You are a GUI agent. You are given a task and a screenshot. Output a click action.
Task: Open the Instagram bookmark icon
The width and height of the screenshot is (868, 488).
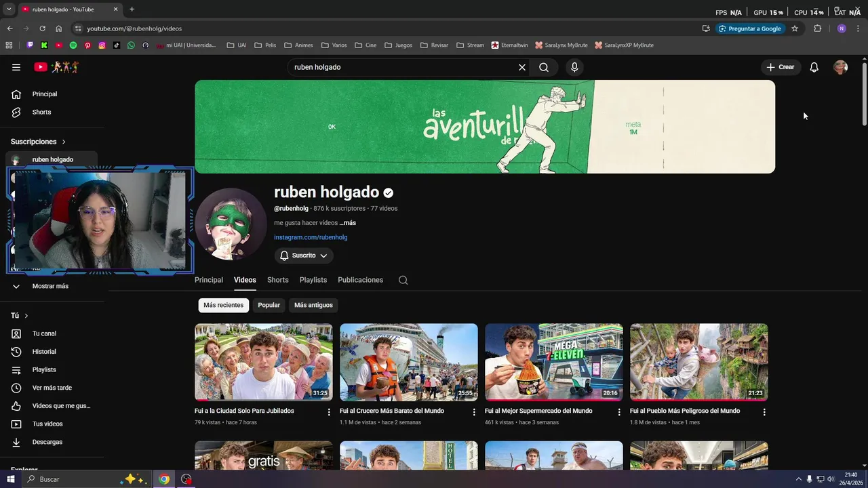(102, 45)
